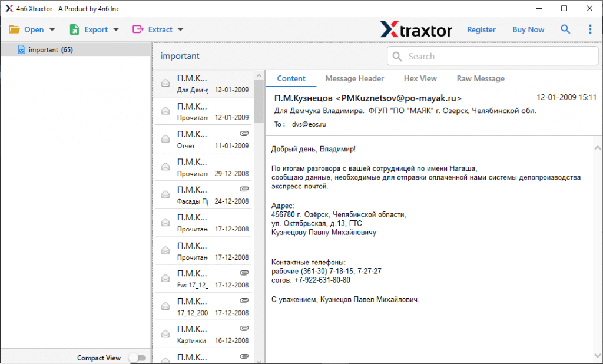This screenshot has height=364, width=603.
Task: Select the 'Прочитан' message dated 12-01-2009
Action: click(x=204, y=111)
